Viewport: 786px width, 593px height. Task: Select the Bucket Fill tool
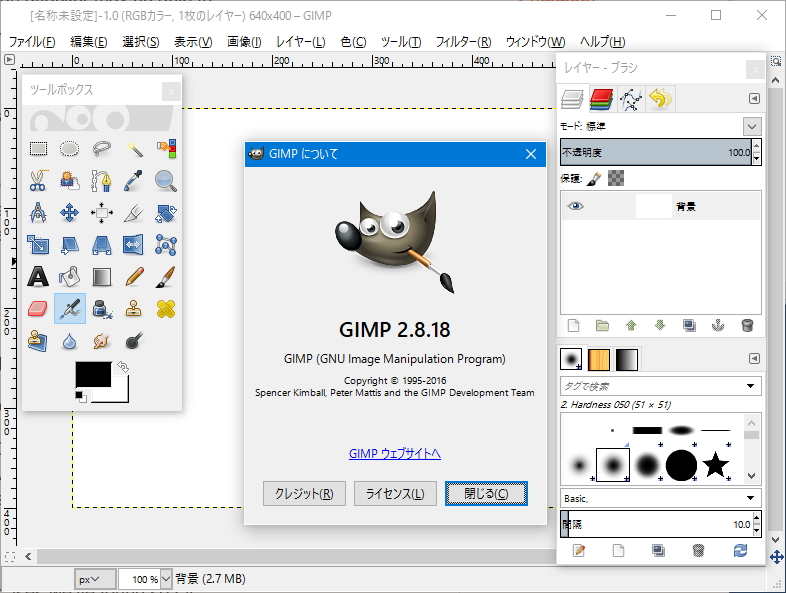tap(70, 277)
